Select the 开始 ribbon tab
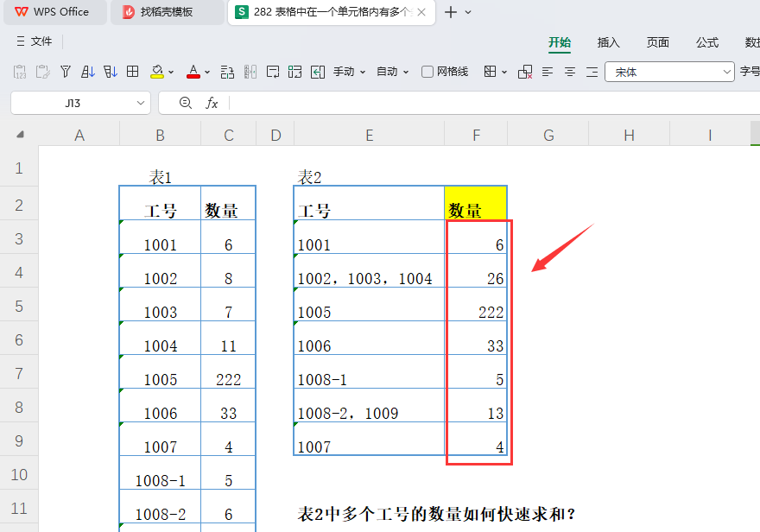This screenshot has height=532, width=760. 560,42
